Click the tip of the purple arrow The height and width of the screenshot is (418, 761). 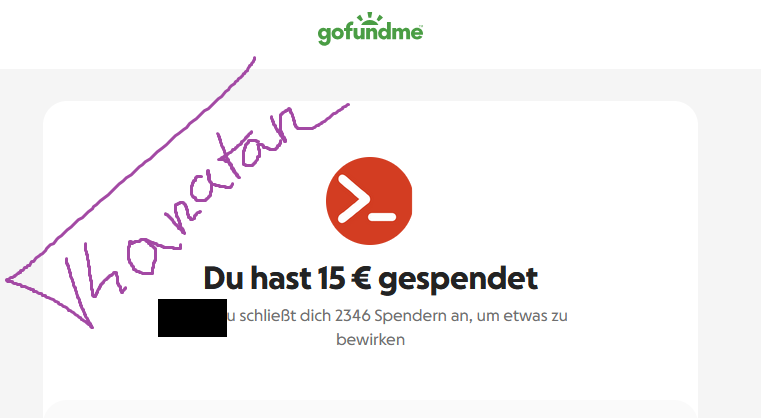click(x=9, y=280)
